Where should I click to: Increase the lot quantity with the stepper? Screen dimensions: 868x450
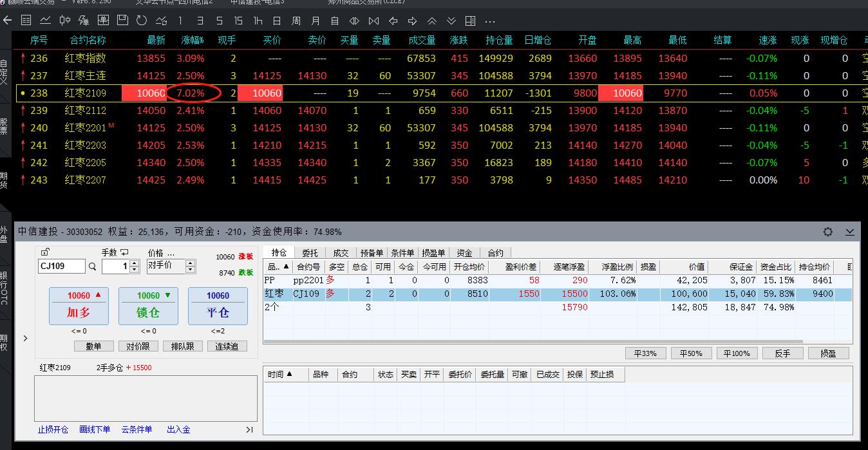tap(134, 263)
